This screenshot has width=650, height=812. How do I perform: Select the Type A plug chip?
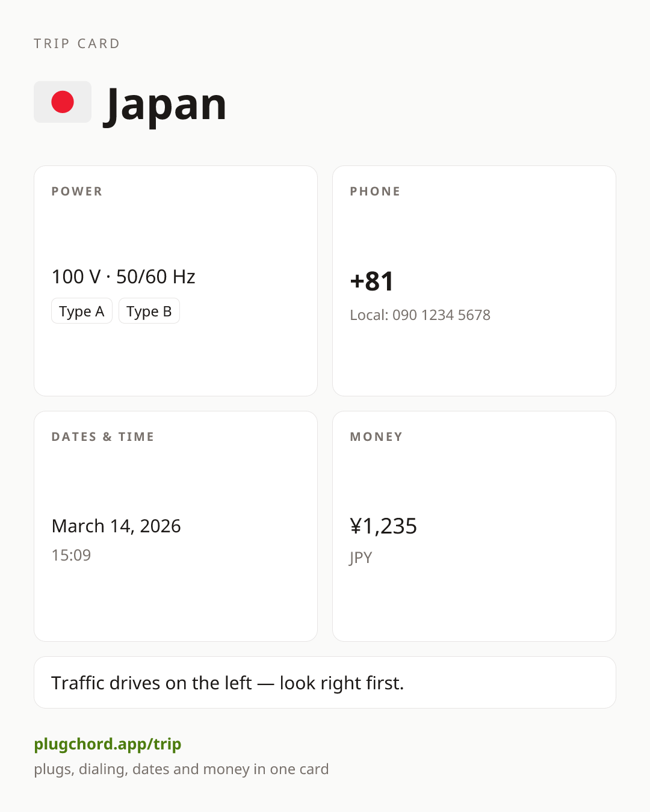pyautogui.click(x=82, y=311)
